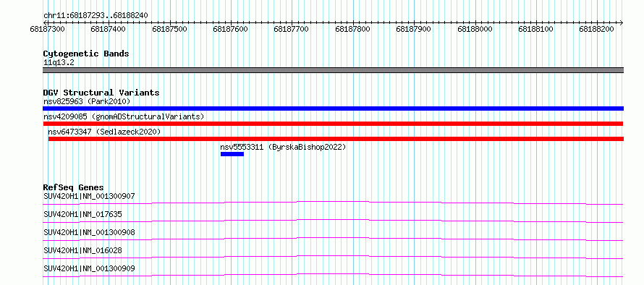Click ruler position 68187400
The image size is (644, 285).
109,29
